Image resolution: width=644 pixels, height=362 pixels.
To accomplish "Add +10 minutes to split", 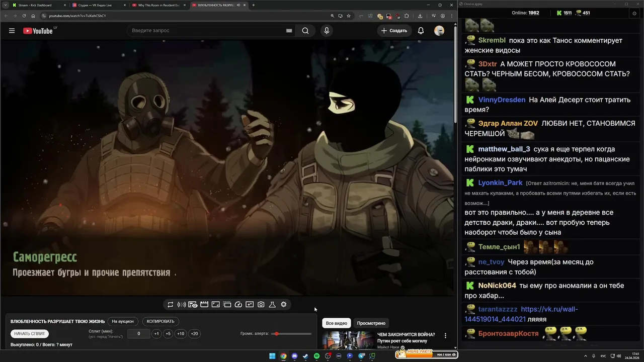I will click(181, 333).
